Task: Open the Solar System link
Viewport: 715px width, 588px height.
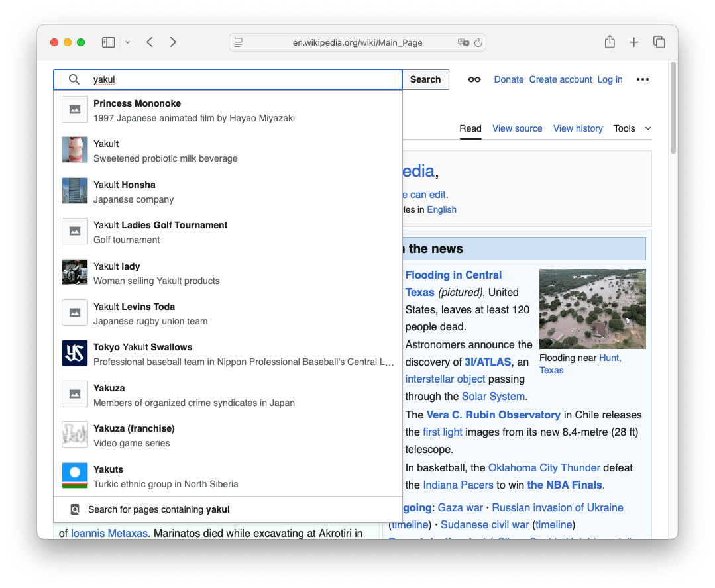Action: coord(493,397)
